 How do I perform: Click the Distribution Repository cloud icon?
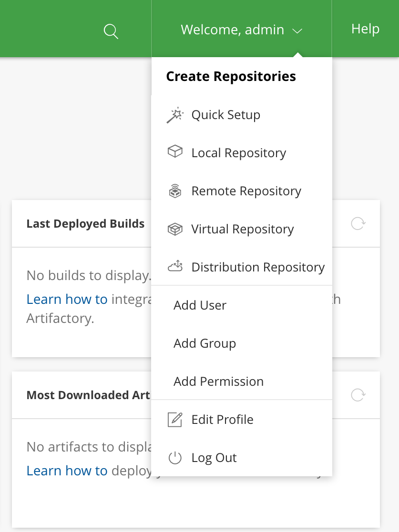click(175, 266)
